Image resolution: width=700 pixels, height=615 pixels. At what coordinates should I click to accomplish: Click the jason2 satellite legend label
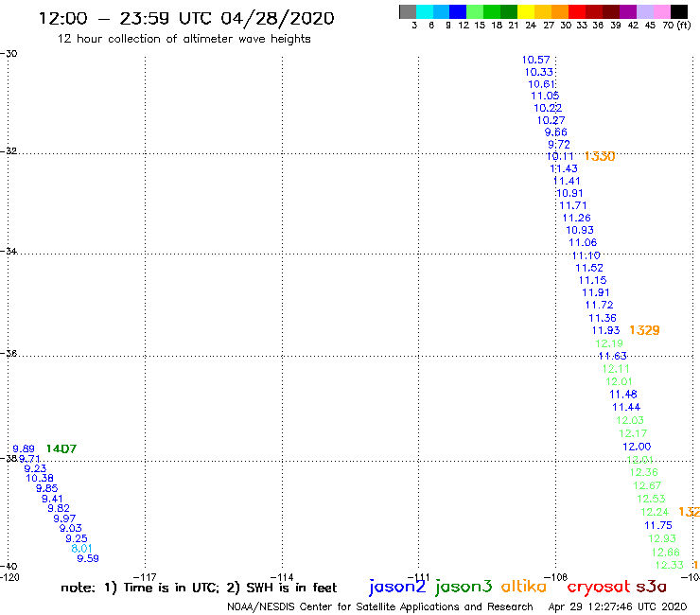pyautogui.click(x=397, y=588)
